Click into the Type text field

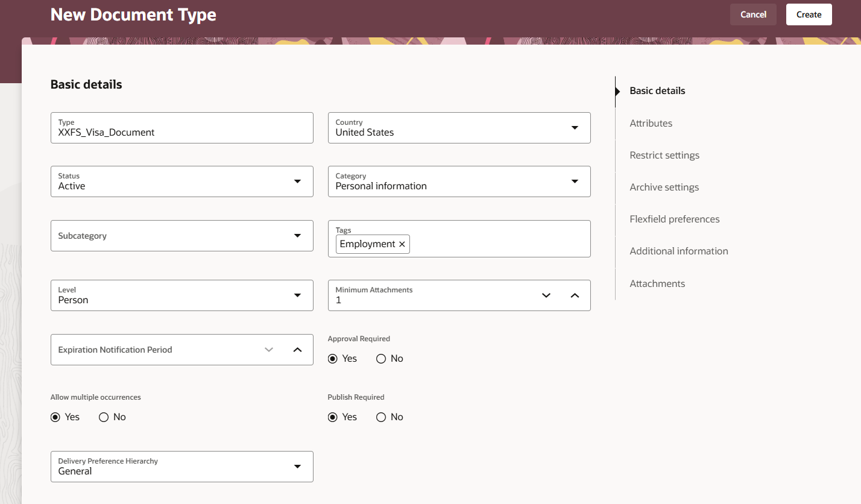[x=182, y=128]
